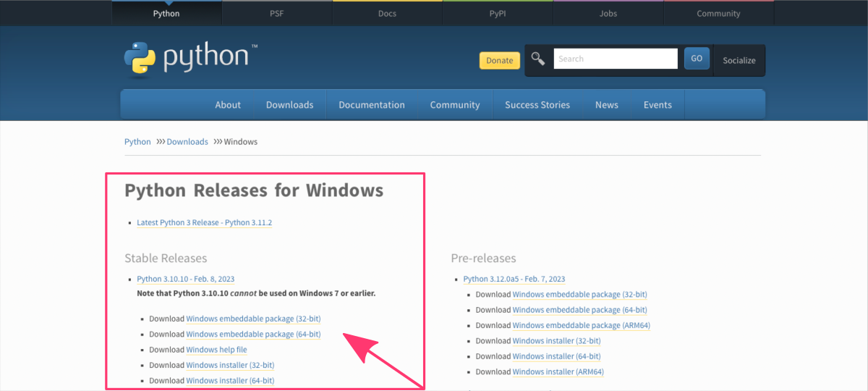Click the Python Releases for Windows heading

coord(254,190)
